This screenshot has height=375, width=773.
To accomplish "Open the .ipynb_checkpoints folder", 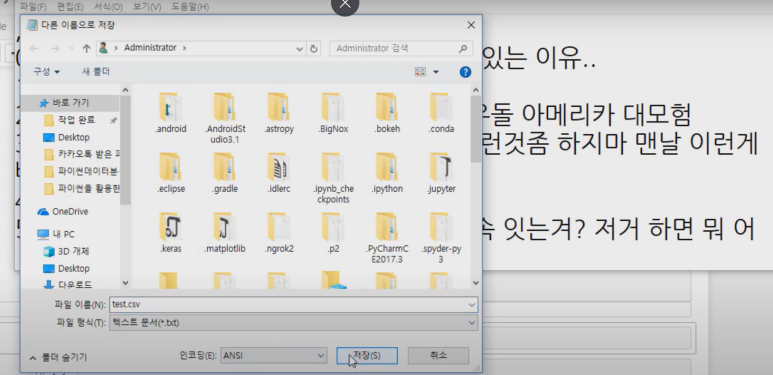I will pyautogui.click(x=333, y=177).
